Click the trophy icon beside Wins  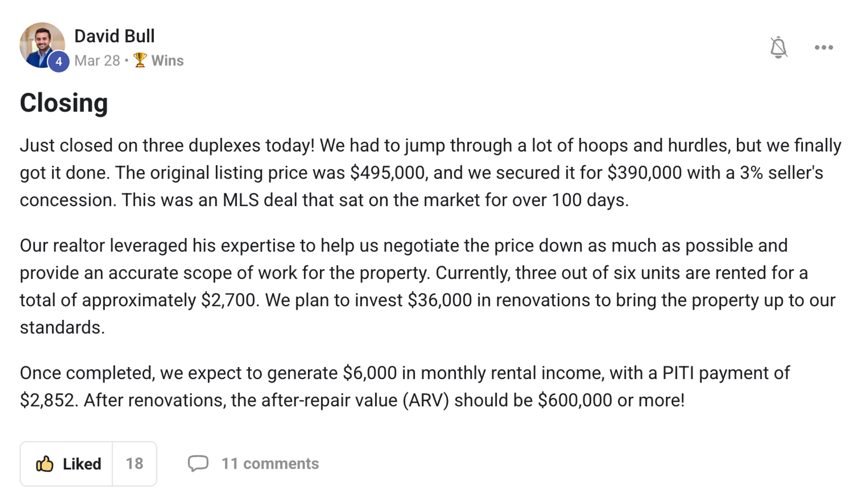coord(140,60)
